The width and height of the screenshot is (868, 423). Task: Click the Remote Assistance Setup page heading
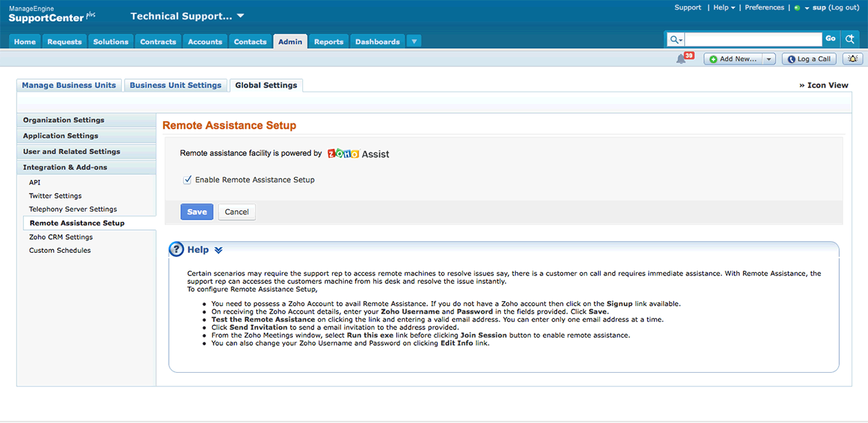pos(229,125)
